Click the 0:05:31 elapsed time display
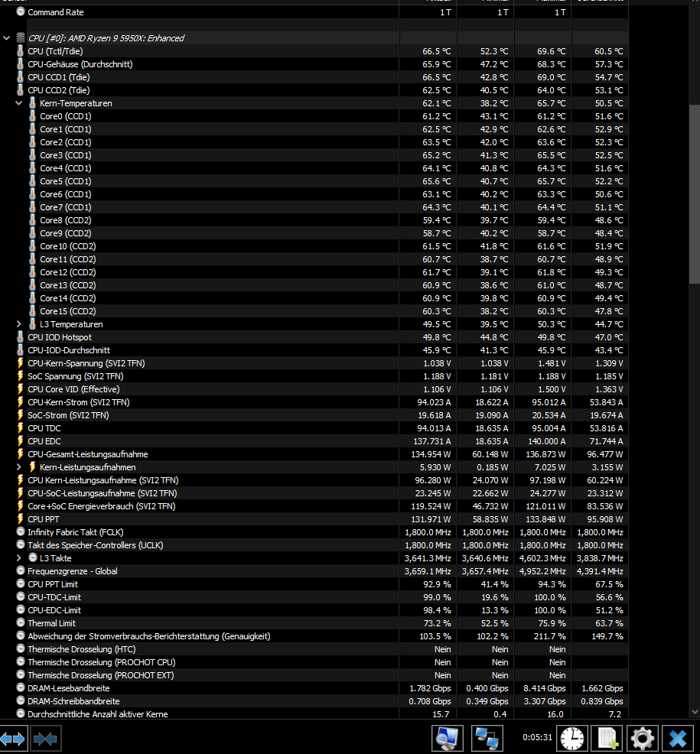 coord(537,736)
